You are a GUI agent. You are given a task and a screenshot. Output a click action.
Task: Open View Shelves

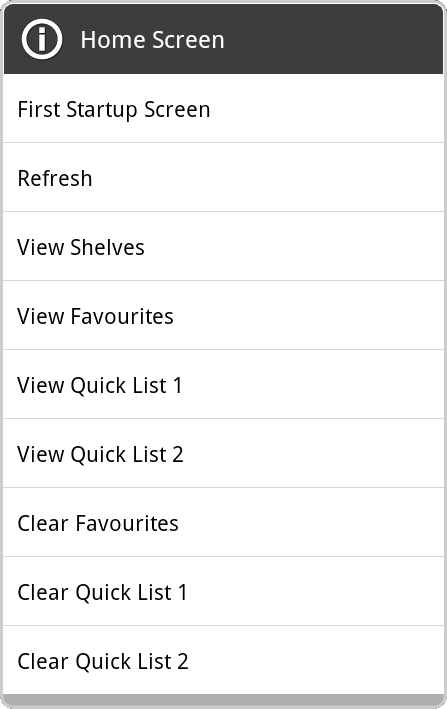tap(223, 246)
